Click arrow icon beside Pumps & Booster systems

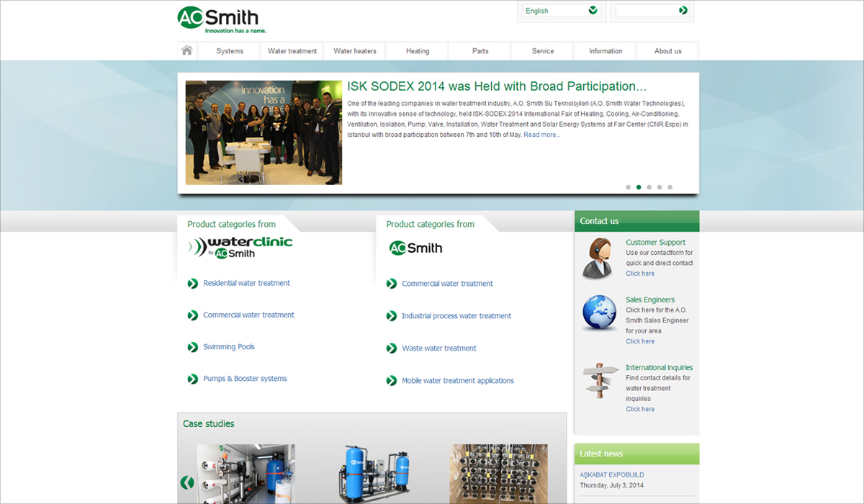pyautogui.click(x=193, y=379)
